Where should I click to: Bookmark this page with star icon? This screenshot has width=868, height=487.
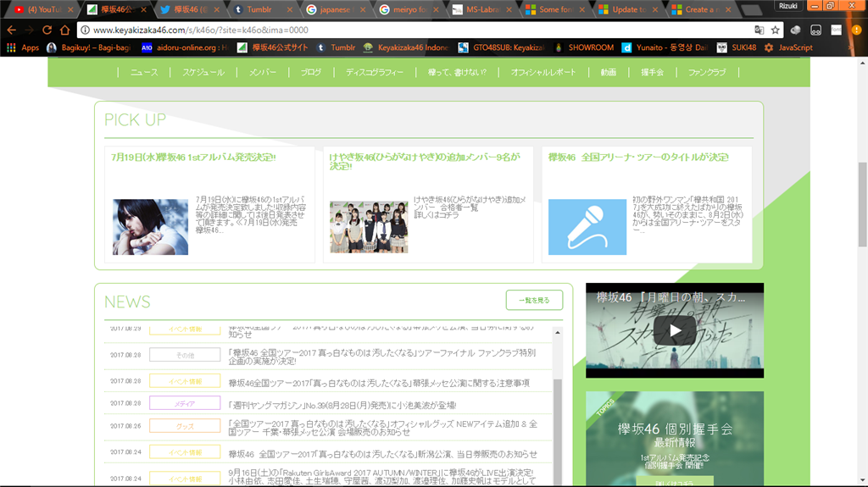[775, 30]
